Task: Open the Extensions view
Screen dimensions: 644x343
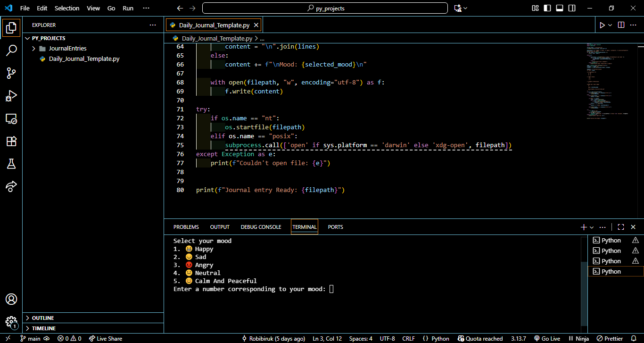Action: (x=11, y=141)
